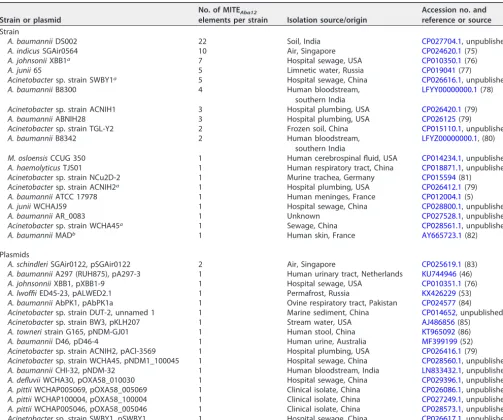Image resolution: width=503 pixels, height=420 pixels.
Task: Follow the KU744946 accession link
Action: (438, 274)
